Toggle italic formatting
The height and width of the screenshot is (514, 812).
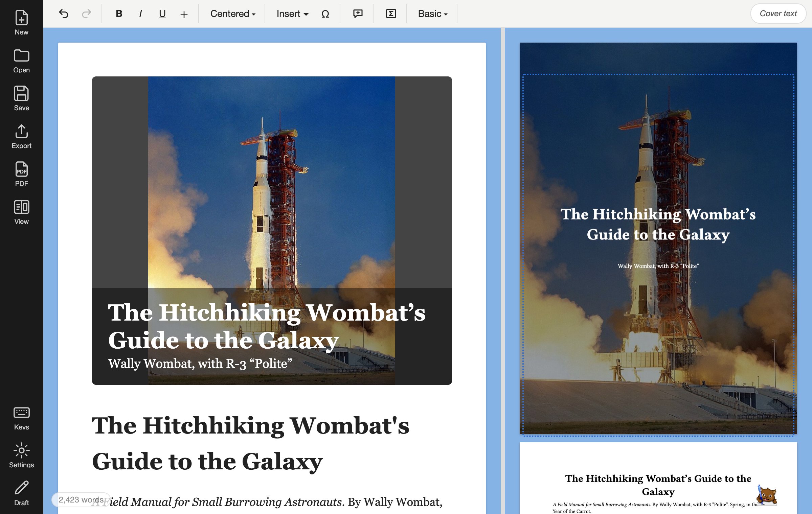click(140, 14)
